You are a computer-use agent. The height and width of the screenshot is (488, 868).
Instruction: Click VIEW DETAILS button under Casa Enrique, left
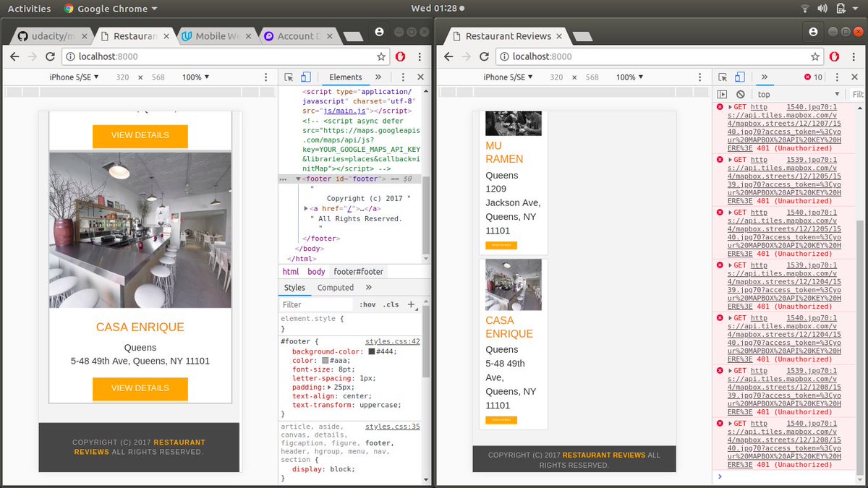click(x=140, y=388)
